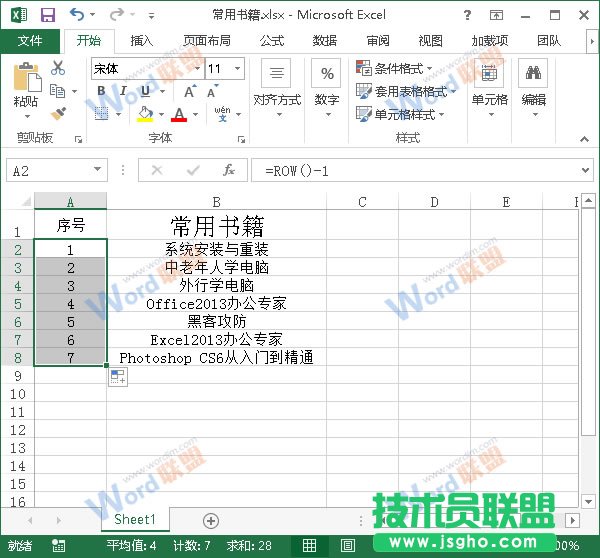Screen dimensions: 600x558
Task: Click the Insert Function fx icon
Action: coord(229,170)
